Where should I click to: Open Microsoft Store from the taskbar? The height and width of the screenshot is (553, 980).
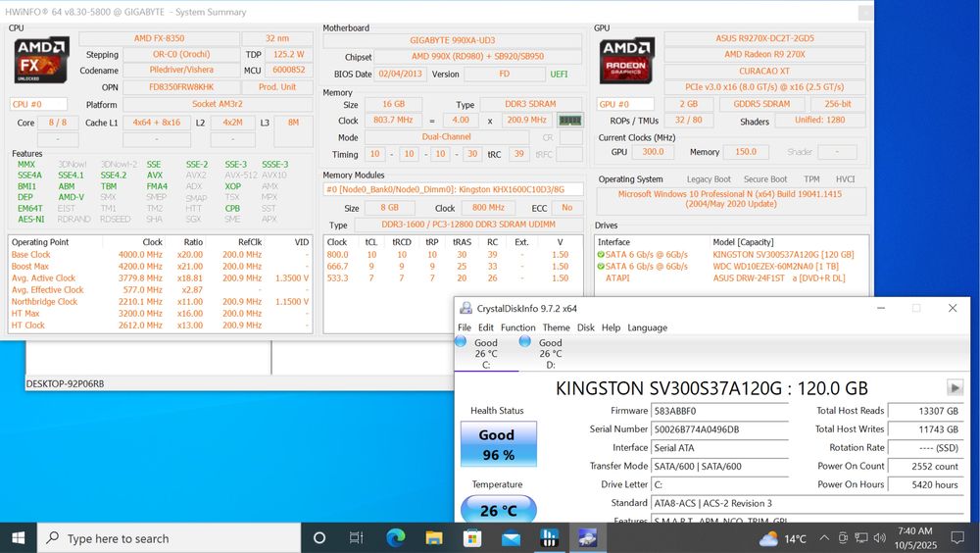coord(472,538)
